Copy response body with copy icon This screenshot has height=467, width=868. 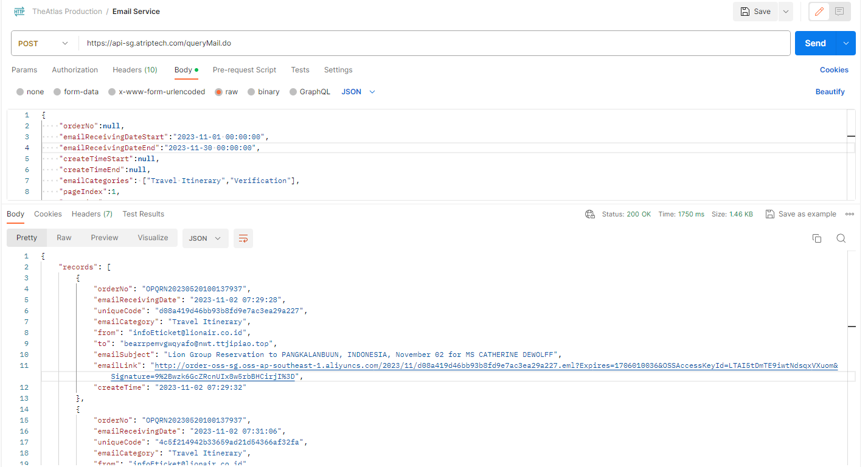(817, 238)
